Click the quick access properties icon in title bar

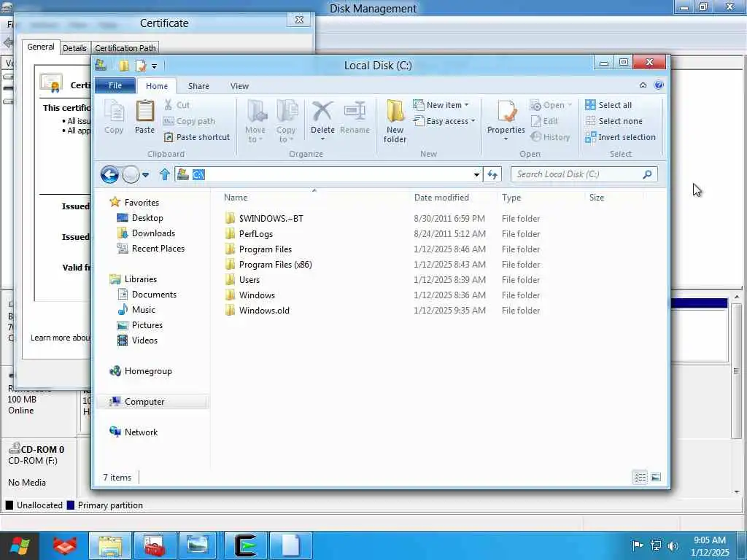(141, 66)
